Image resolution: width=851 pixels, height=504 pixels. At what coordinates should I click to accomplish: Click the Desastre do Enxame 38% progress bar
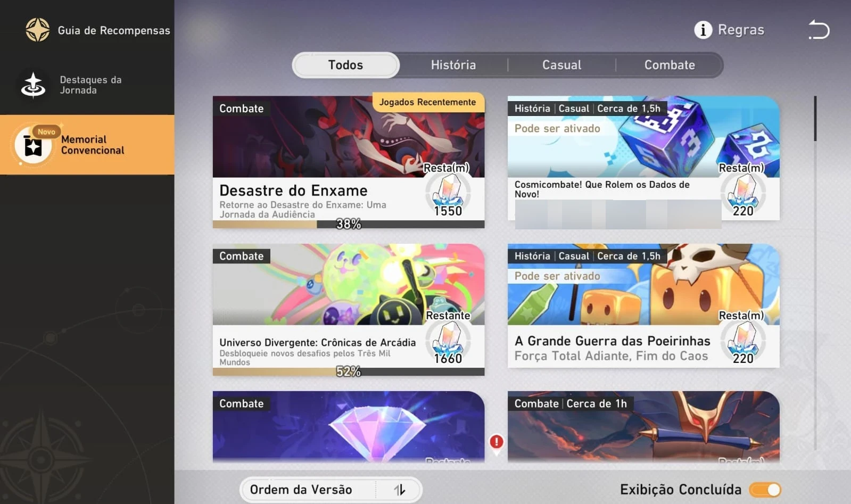tap(349, 225)
